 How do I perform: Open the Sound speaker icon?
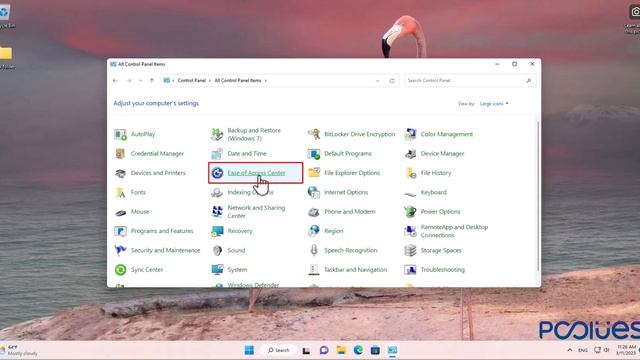point(217,250)
